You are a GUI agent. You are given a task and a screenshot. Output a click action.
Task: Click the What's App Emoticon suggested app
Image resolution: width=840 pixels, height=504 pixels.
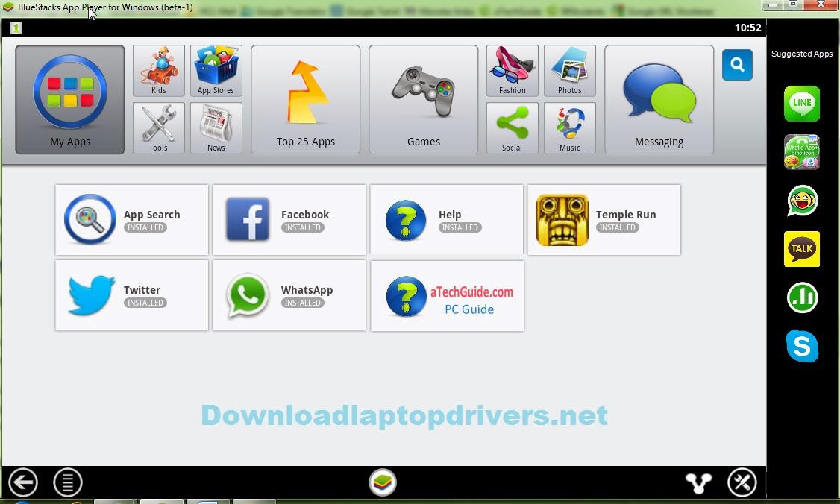point(802,152)
